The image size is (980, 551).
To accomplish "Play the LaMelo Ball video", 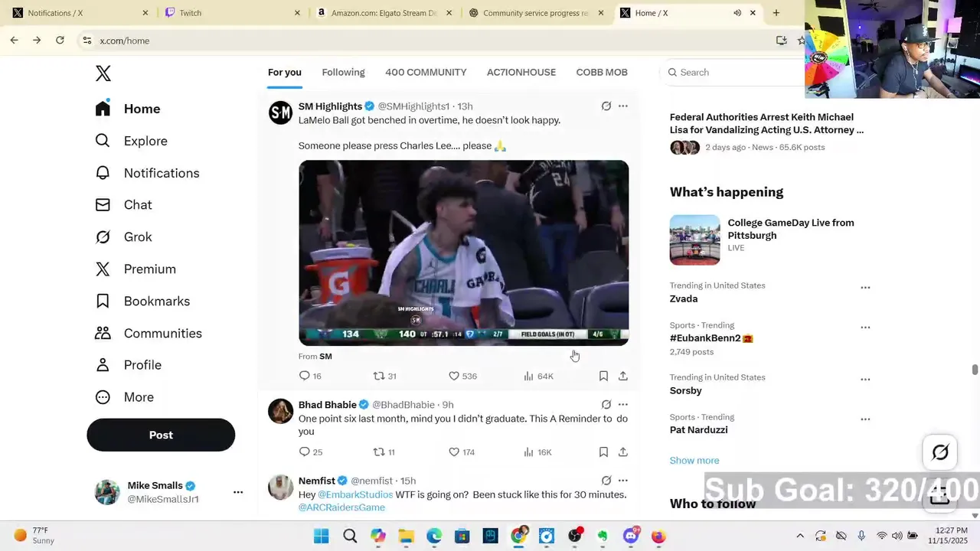I will (x=464, y=253).
